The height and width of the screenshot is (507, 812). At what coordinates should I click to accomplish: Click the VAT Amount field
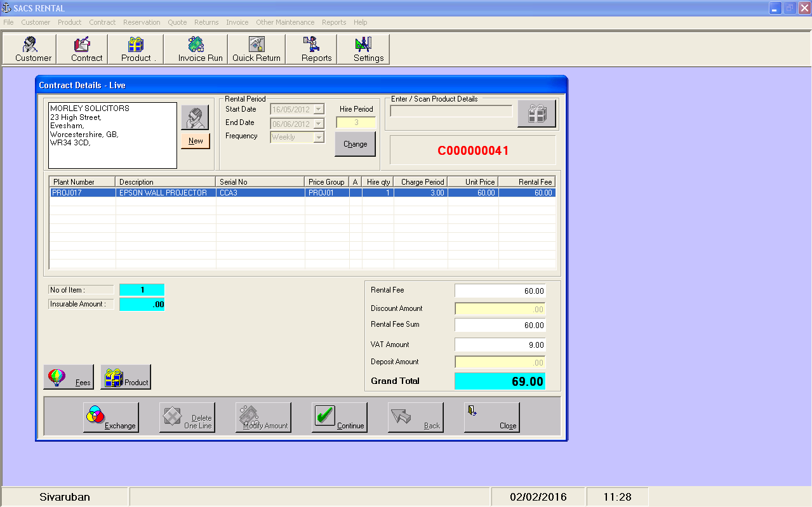pos(500,345)
